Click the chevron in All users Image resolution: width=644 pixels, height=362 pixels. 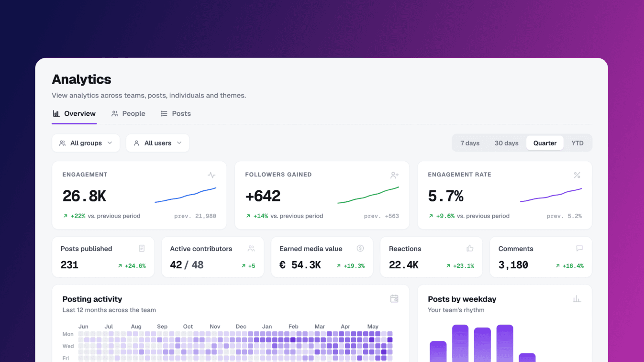179,143
